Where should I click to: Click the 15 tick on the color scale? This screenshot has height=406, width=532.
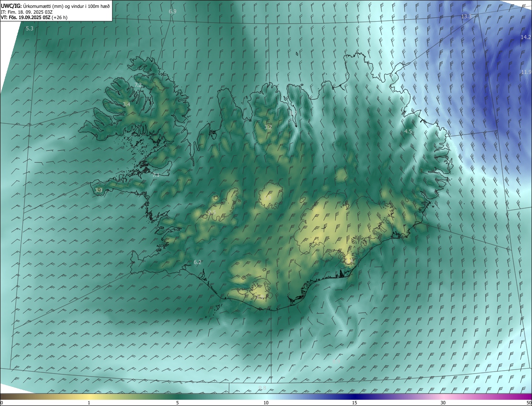[355, 403]
